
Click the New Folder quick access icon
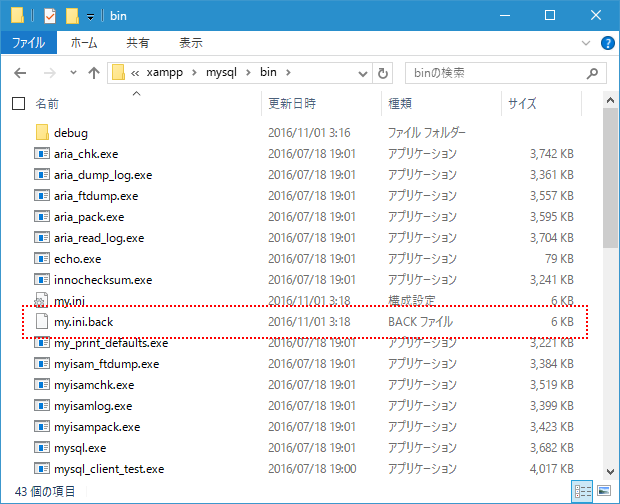pyautogui.click(x=72, y=16)
